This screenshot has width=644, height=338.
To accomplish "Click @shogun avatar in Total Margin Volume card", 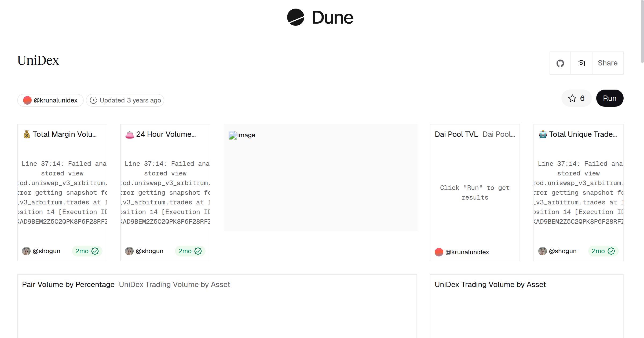I will [x=26, y=251].
